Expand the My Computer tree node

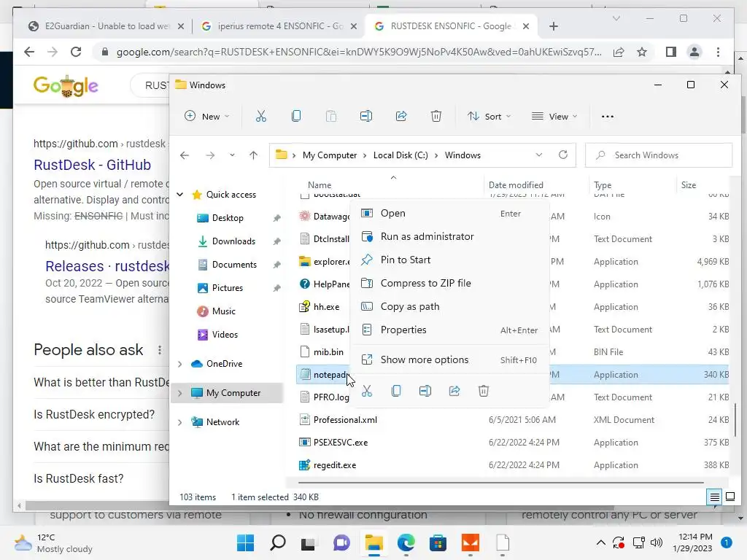point(180,393)
